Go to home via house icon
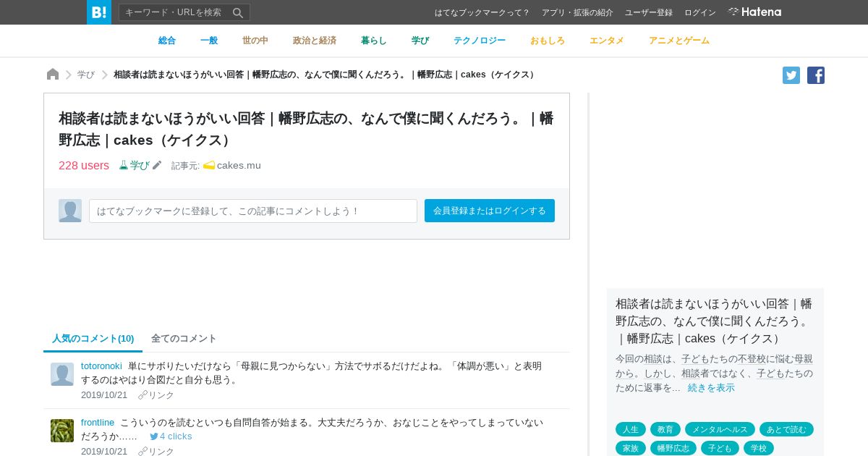The height and width of the screenshot is (456, 868). pyautogui.click(x=53, y=75)
